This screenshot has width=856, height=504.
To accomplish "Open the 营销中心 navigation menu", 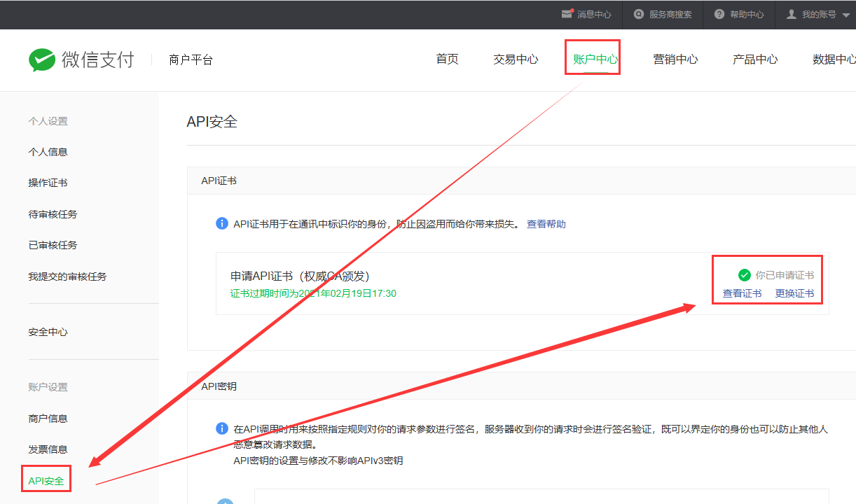I will coord(675,59).
